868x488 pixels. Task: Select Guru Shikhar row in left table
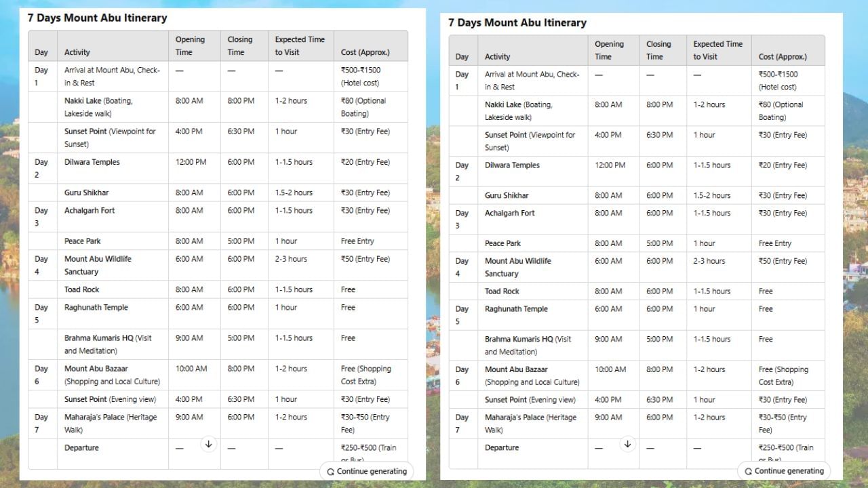218,192
